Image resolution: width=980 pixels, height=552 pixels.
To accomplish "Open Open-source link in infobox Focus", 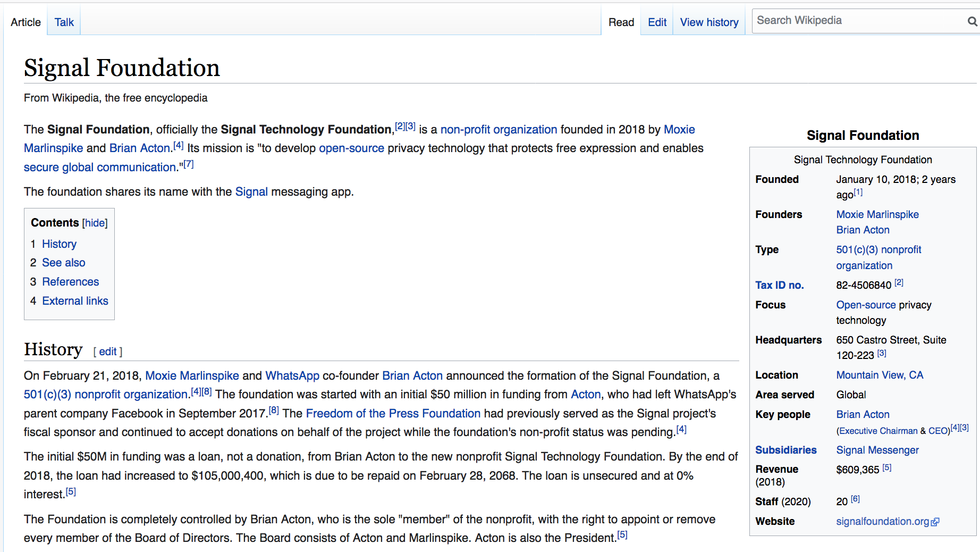I will click(866, 305).
